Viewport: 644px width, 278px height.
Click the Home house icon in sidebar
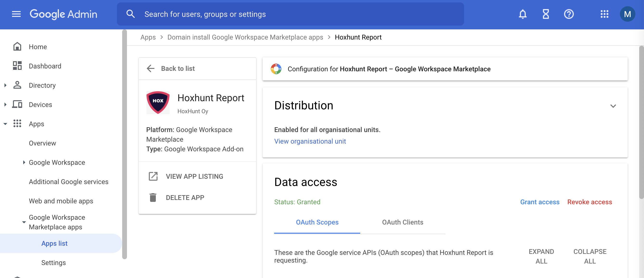17,46
